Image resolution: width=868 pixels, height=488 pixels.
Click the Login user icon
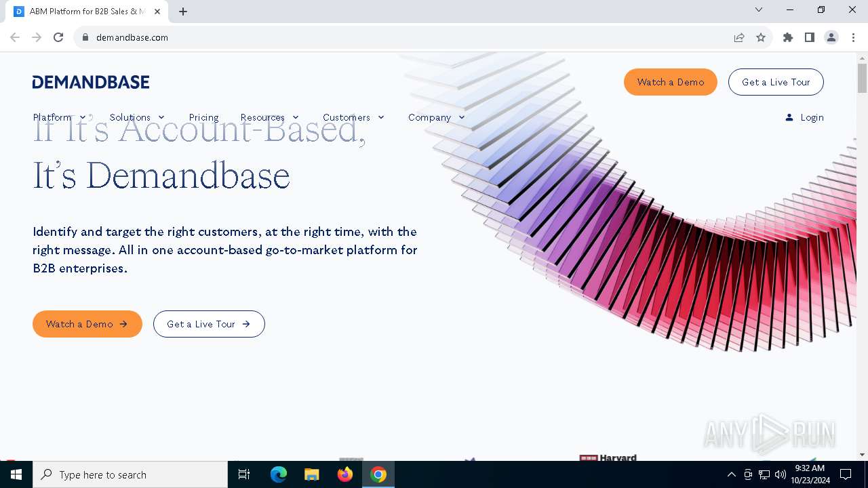(789, 117)
